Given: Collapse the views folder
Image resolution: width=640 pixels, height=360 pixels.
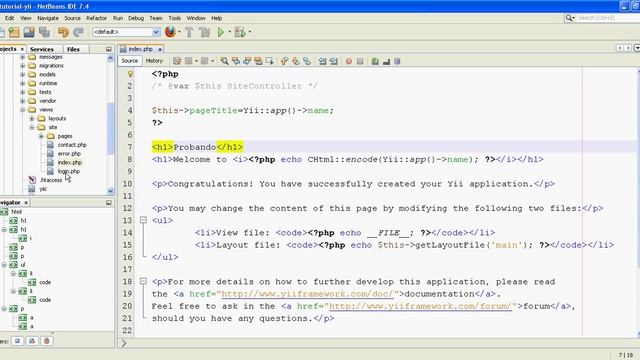Looking at the screenshot, I should pos(22,110).
